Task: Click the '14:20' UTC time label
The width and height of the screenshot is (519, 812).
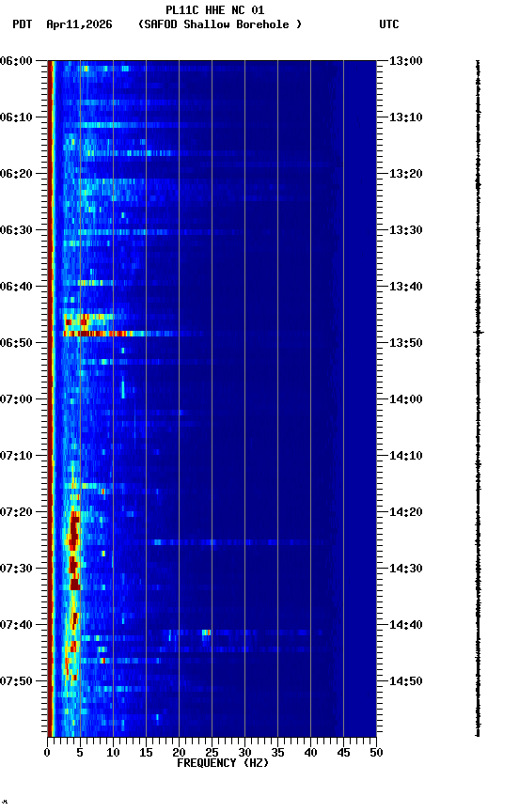Action: click(x=406, y=512)
